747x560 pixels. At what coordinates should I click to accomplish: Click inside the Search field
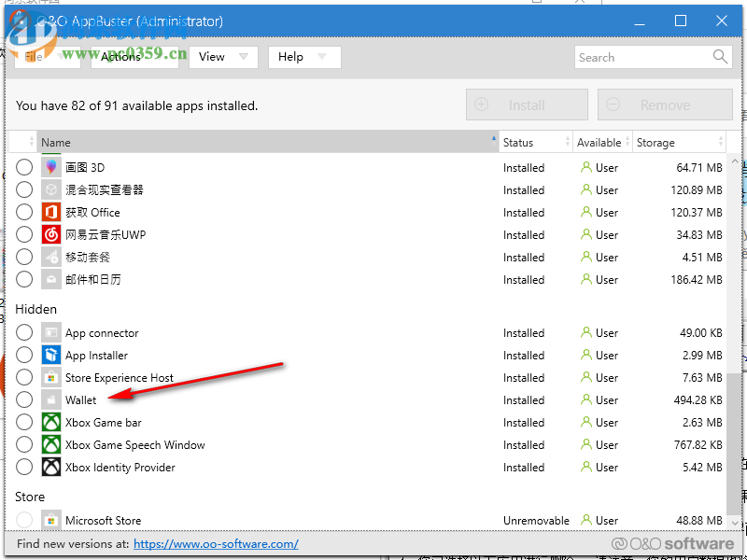point(644,57)
